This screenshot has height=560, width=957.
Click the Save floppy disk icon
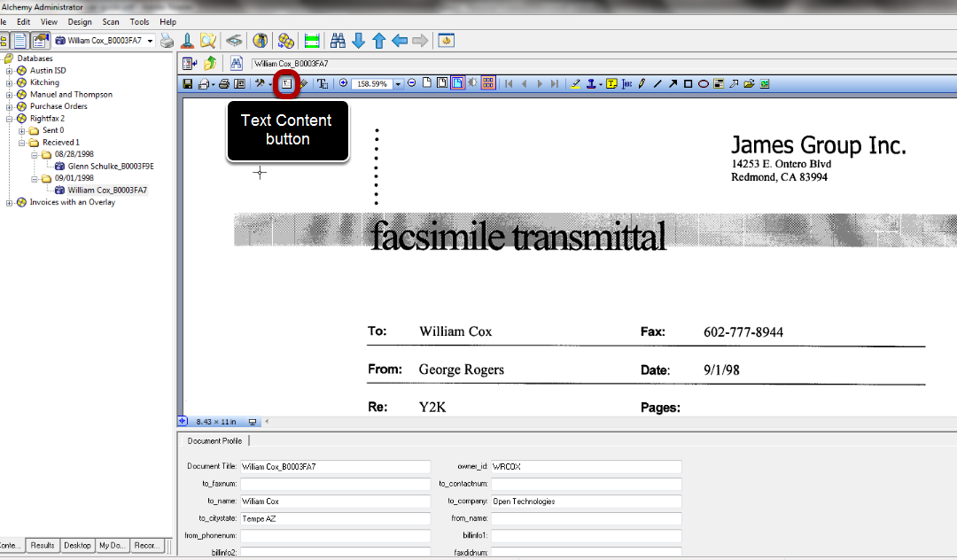188,83
